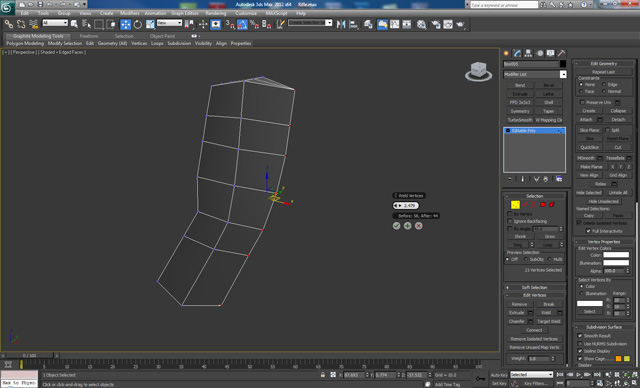Select the Unlink Selection tool

(21, 24)
